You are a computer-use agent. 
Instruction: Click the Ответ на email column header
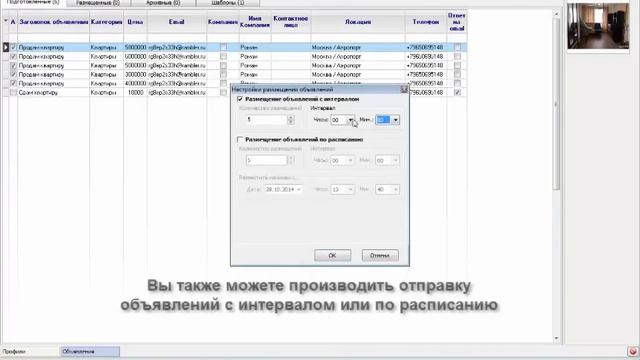click(x=456, y=22)
